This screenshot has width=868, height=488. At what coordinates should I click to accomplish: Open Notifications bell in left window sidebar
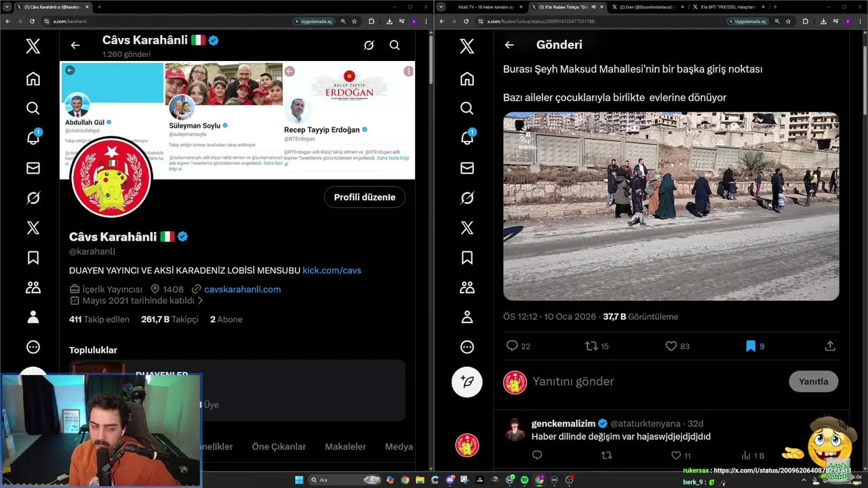33,138
